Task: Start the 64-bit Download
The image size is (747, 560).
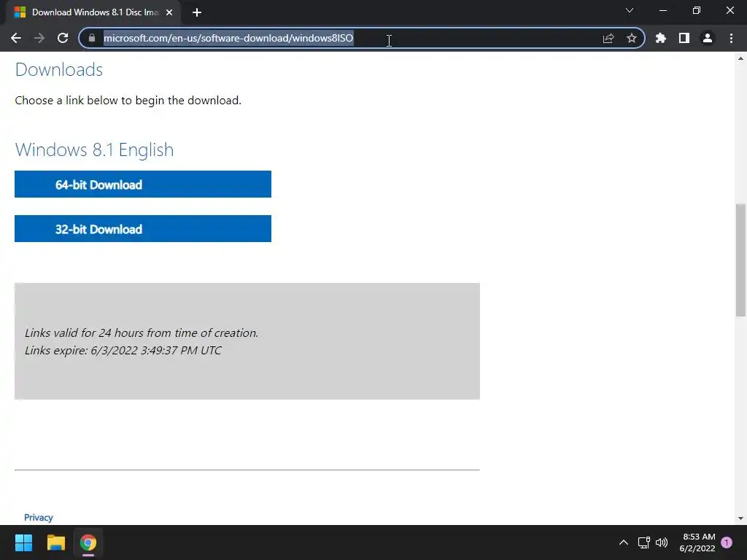Action: (x=143, y=184)
